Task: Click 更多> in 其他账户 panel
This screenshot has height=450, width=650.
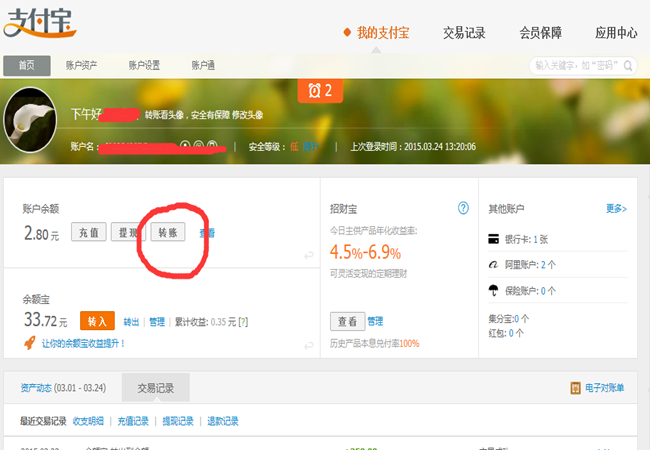Action: click(616, 208)
